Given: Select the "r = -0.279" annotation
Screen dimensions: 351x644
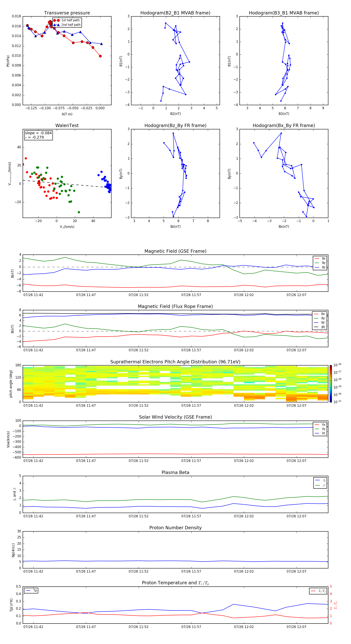Looking at the screenshot, I should (x=35, y=137).
